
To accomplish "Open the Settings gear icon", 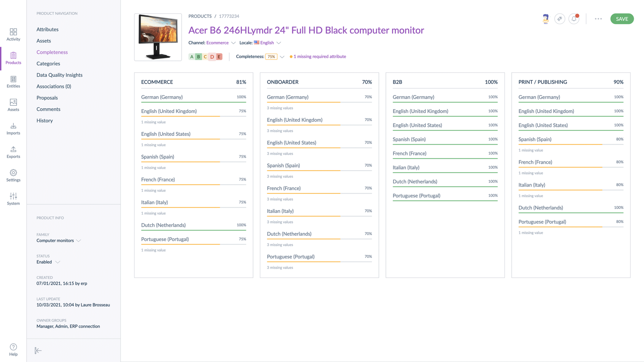I will [13, 175].
